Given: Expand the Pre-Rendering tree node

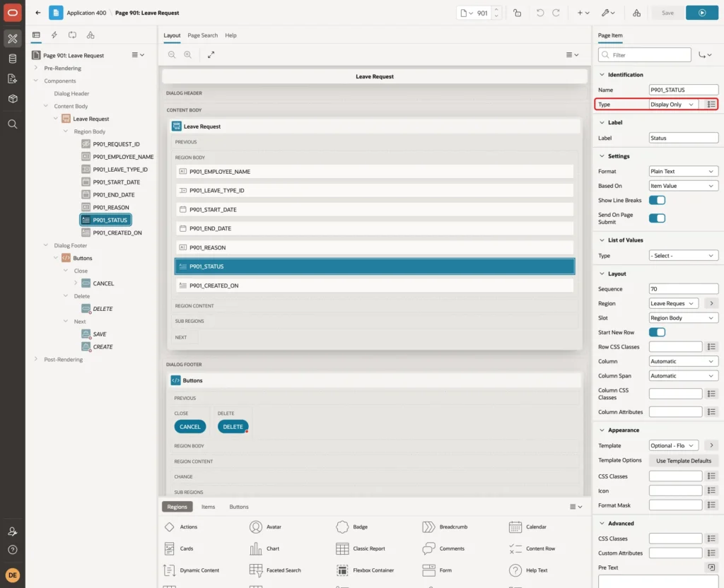Looking at the screenshot, I should pos(36,68).
